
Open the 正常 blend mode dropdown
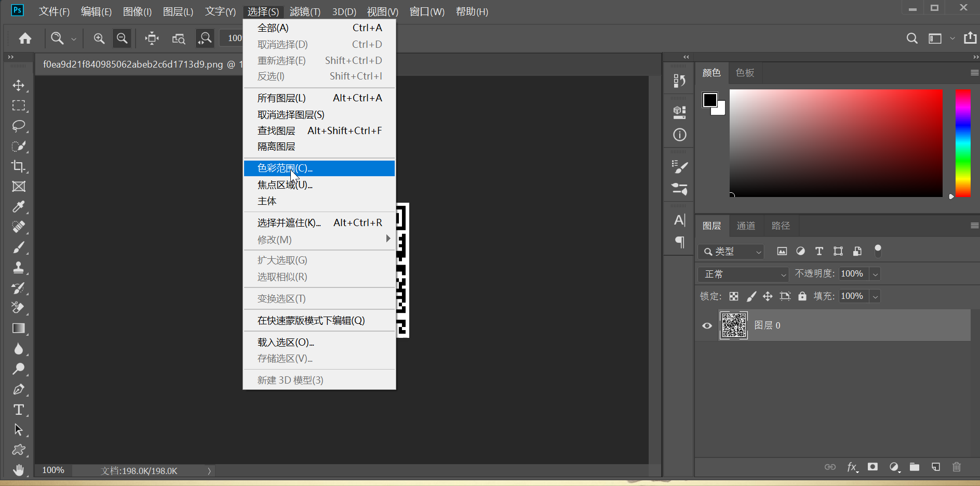pyautogui.click(x=743, y=274)
